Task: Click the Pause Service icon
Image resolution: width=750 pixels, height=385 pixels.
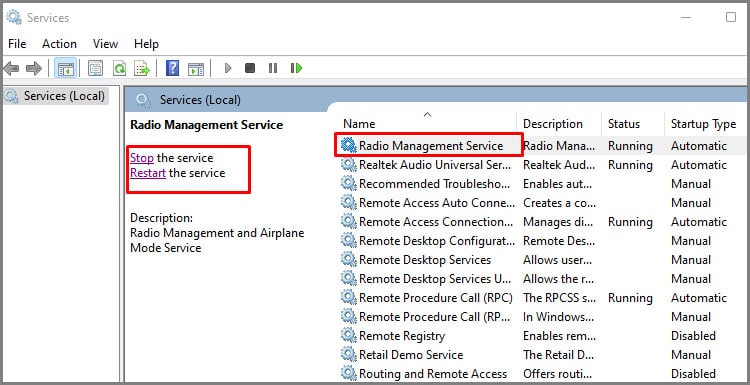Action: [x=273, y=68]
